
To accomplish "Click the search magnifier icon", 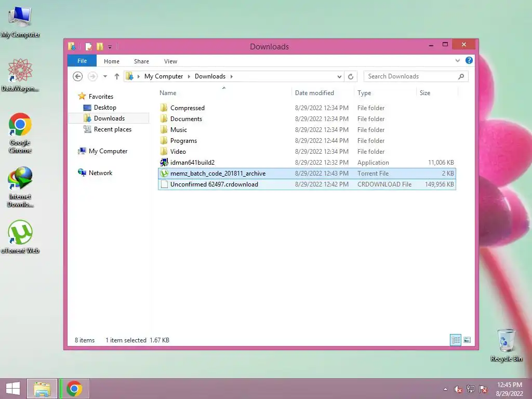I will (461, 76).
